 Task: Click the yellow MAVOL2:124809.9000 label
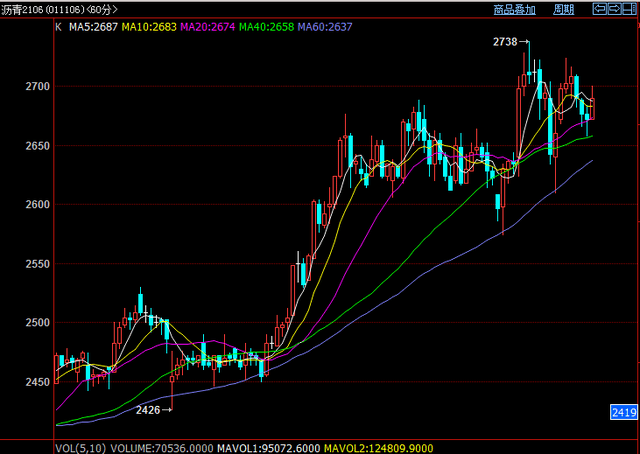point(378,448)
